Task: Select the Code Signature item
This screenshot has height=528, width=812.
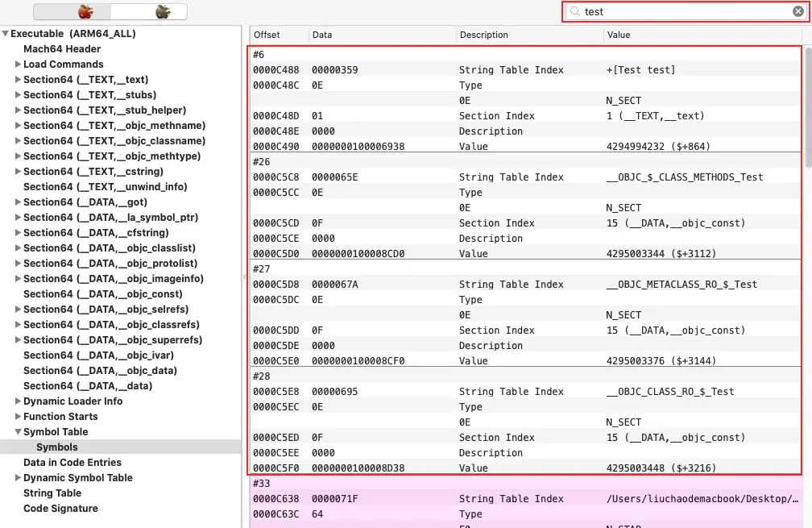Action: [x=60, y=509]
